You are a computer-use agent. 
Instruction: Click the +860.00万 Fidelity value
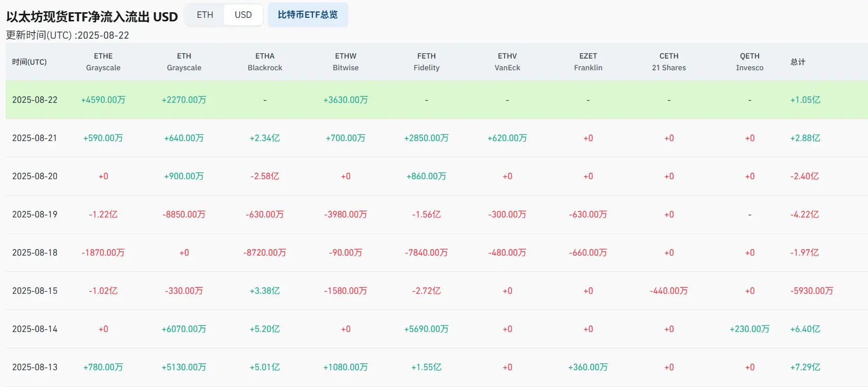tap(427, 176)
